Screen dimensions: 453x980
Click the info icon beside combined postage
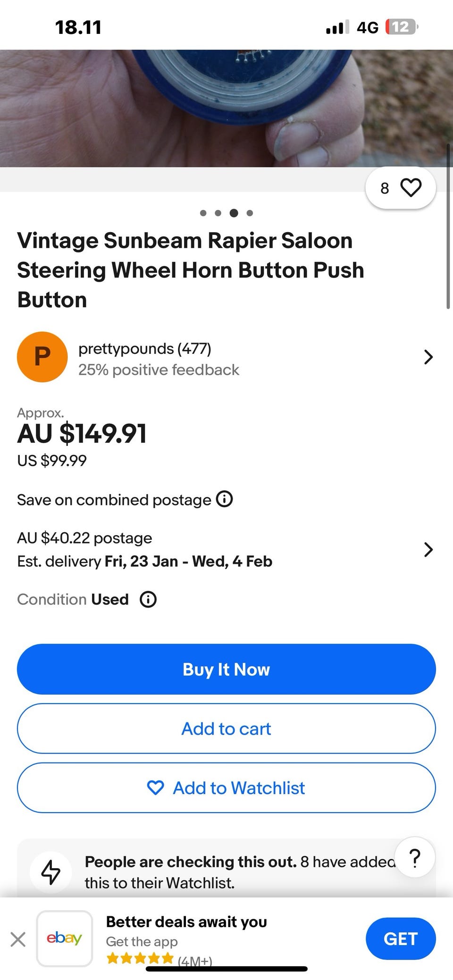[224, 499]
